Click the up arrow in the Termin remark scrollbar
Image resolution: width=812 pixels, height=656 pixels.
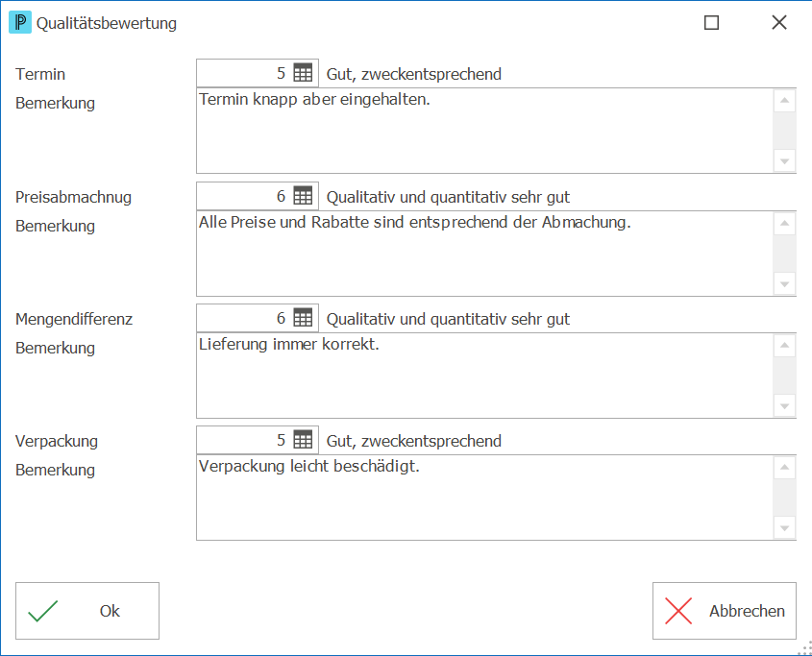[784, 101]
